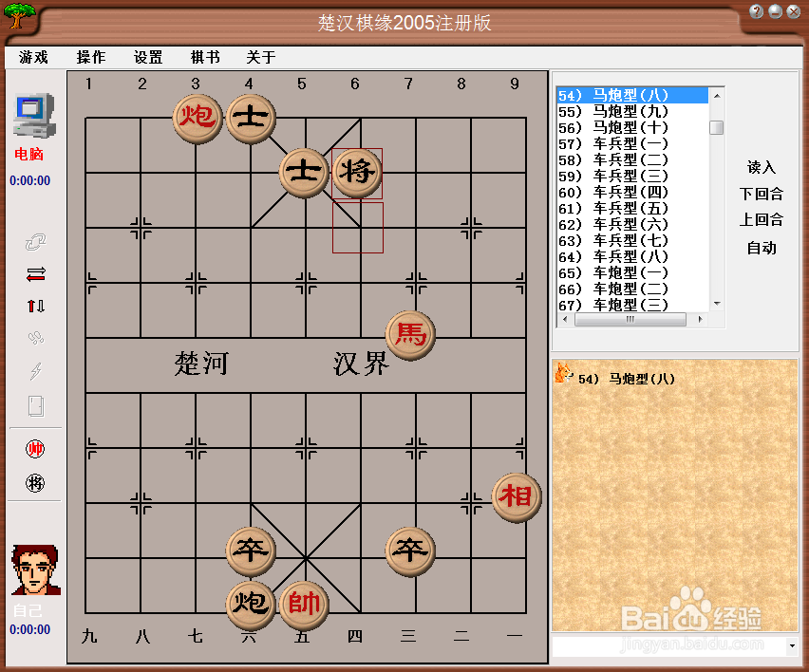Select list item 64) 车兵型(八)
Image resolution: width=809 pixels, height=672 pixels.
coord(632,257)
